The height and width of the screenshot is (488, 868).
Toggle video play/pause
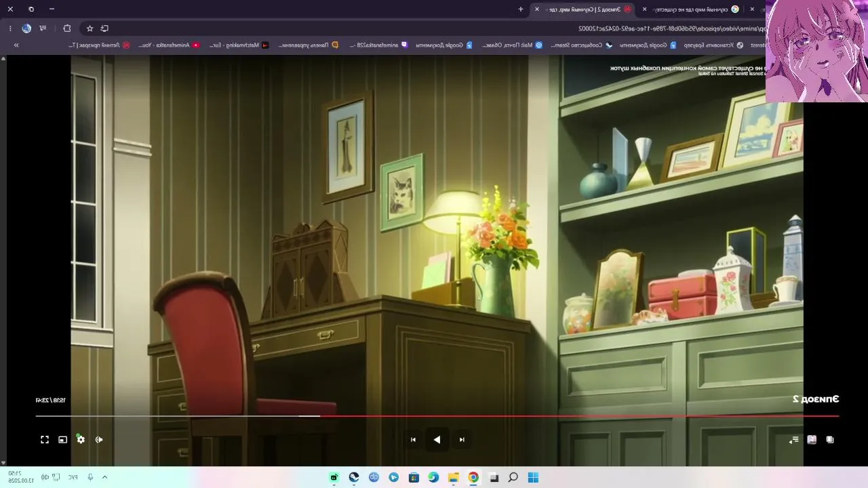(437, 440)
